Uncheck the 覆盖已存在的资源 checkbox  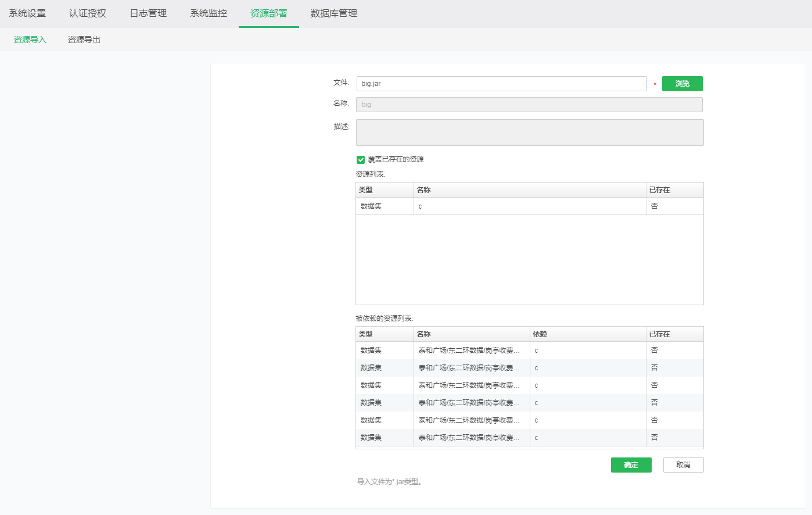point(361,159)
